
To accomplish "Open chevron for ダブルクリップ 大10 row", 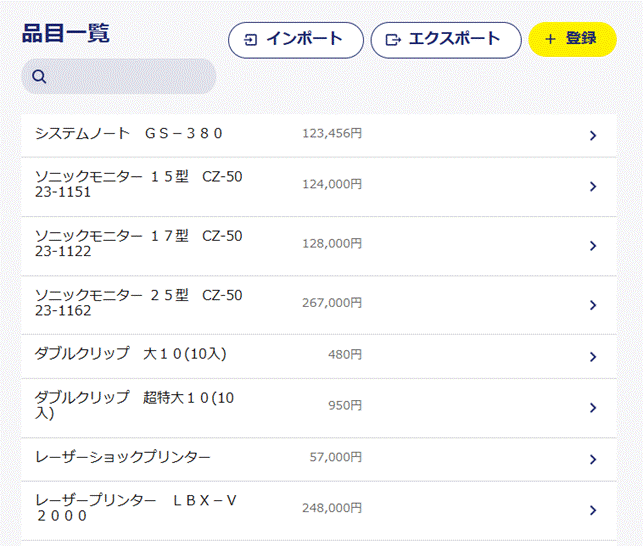I will coord(593,356).
